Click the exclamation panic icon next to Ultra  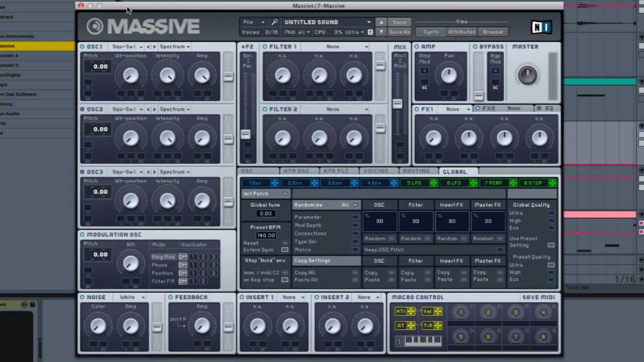370,32
